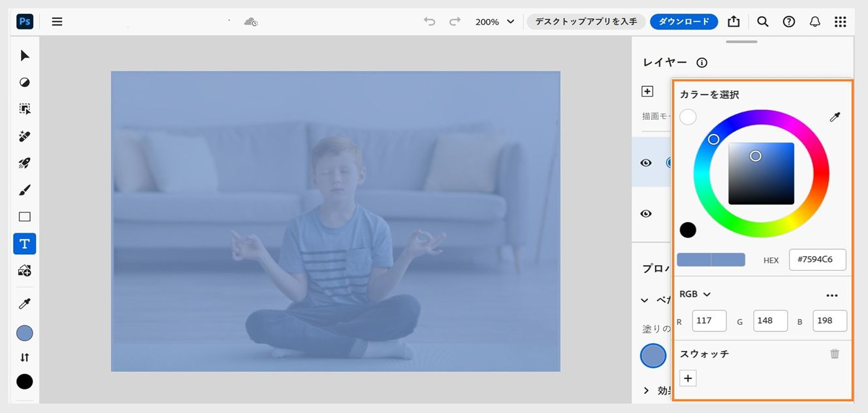
Task: Undo the last action
Action: tap(429, 22)
